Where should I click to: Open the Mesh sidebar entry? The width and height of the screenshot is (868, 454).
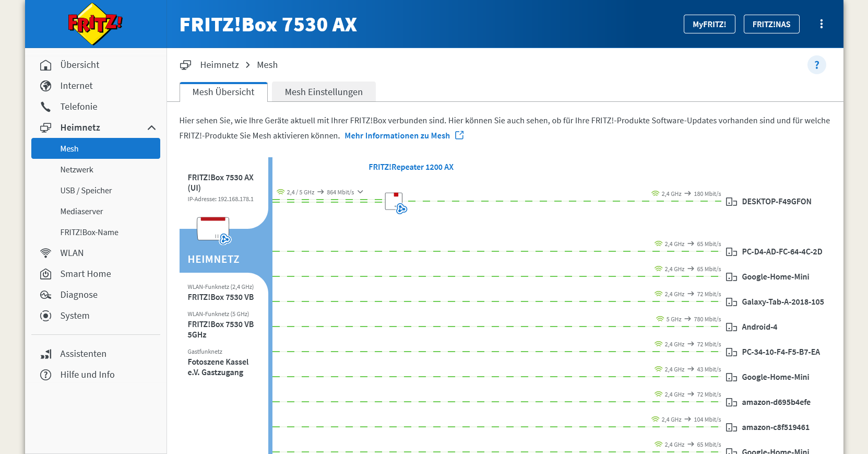pyautogui.click(x=96, y=148)
